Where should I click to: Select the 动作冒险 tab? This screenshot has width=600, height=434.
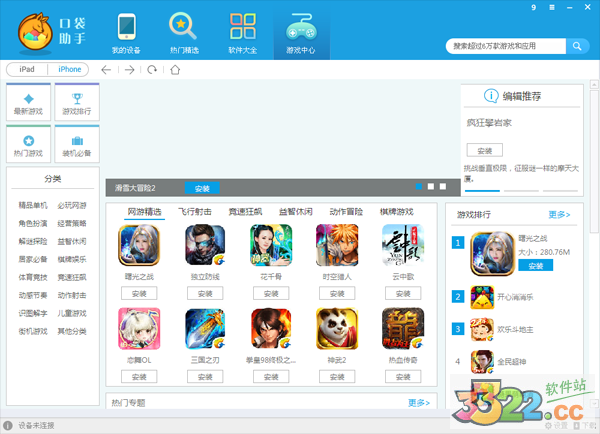click(x=346, y=212)
